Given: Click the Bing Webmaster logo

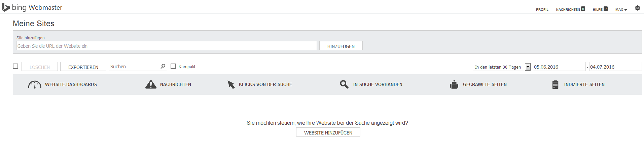Looking at the screenshot, I should click(32, 7).
